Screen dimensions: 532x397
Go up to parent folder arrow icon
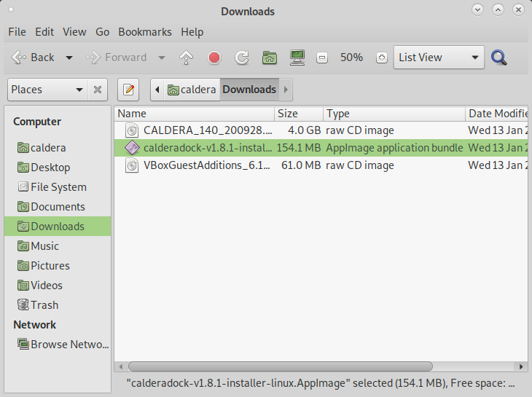coord(187,58)
